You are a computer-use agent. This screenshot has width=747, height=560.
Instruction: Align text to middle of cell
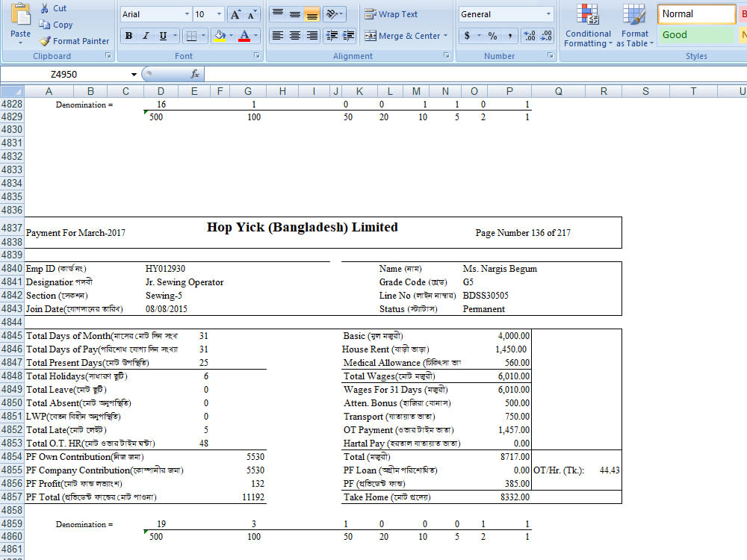(x=295, y=14)
